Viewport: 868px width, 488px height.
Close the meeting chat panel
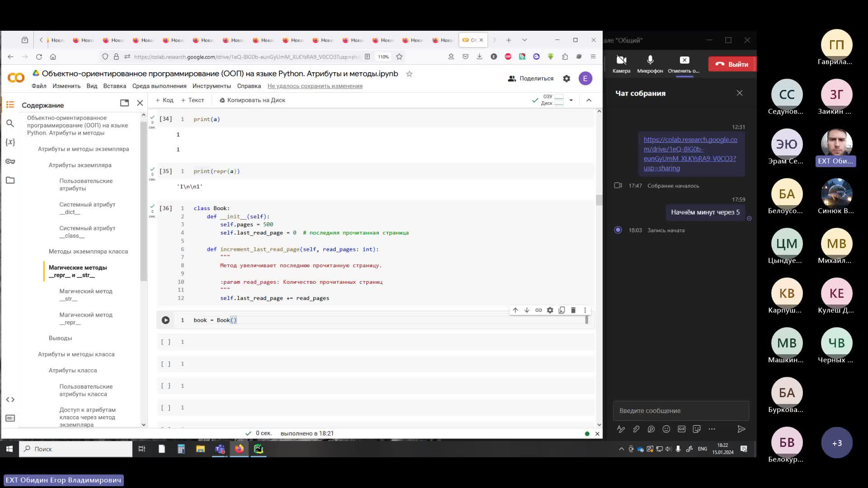point(740,93)
